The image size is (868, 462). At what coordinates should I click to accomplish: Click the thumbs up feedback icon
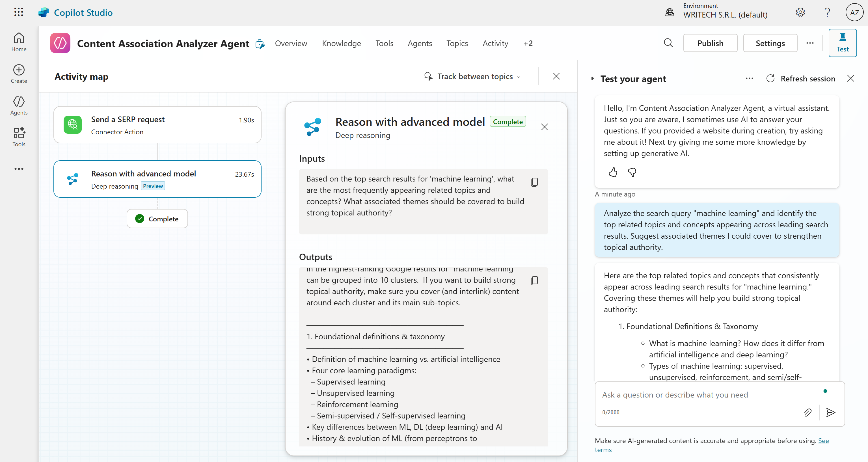(613, 172)
